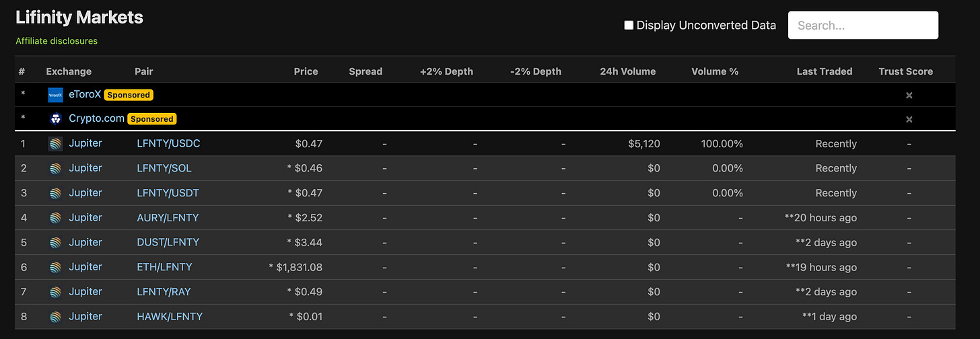Open the LFNTY/USDT pair link
The image size is (980, 339).
point(168,193)
